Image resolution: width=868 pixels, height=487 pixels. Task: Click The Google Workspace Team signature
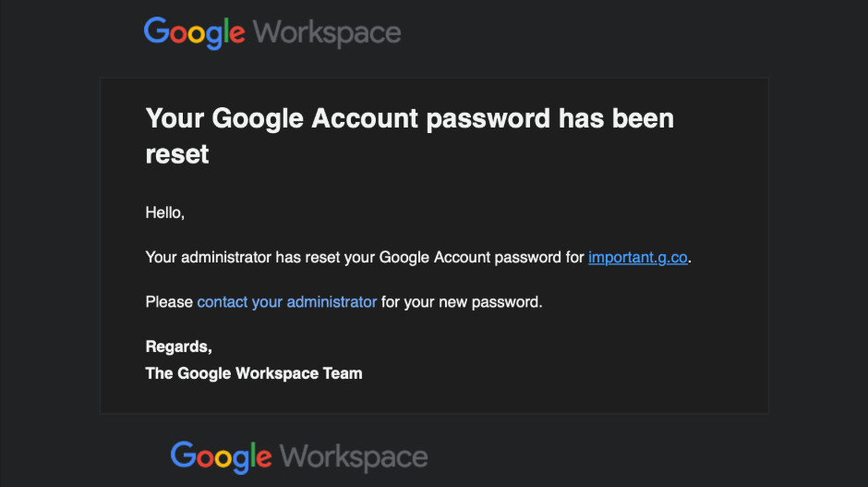(254, 373)
